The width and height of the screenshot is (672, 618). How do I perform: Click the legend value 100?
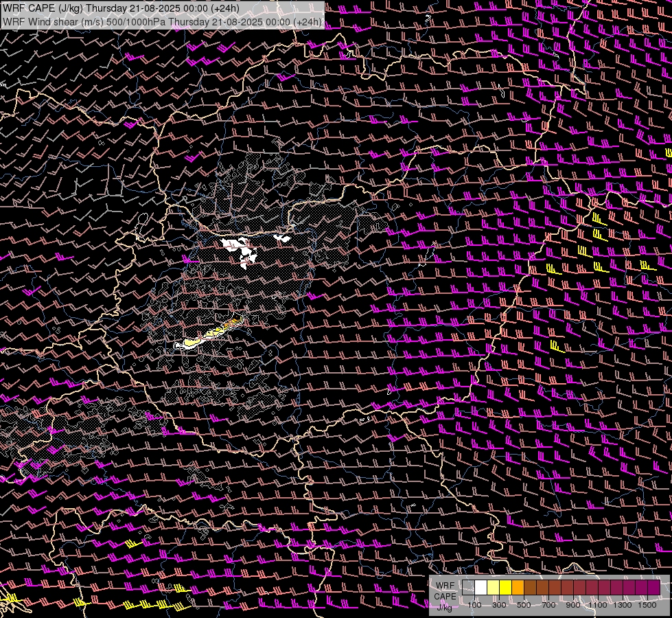click(x=474, y=605)
